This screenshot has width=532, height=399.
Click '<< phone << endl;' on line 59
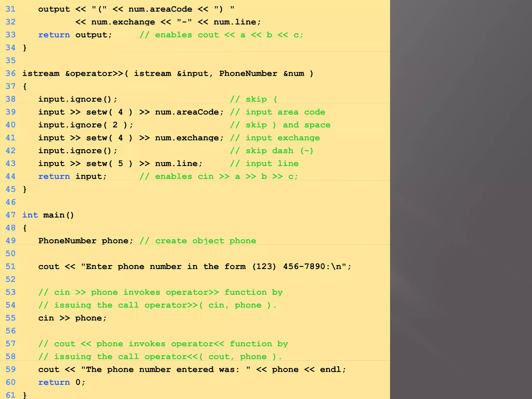click(x=301, y=369)
